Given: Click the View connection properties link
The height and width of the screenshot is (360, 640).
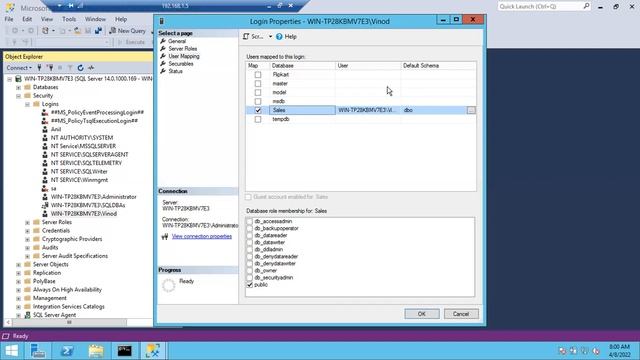Looking at the screenshot, I should click(202, 236).
